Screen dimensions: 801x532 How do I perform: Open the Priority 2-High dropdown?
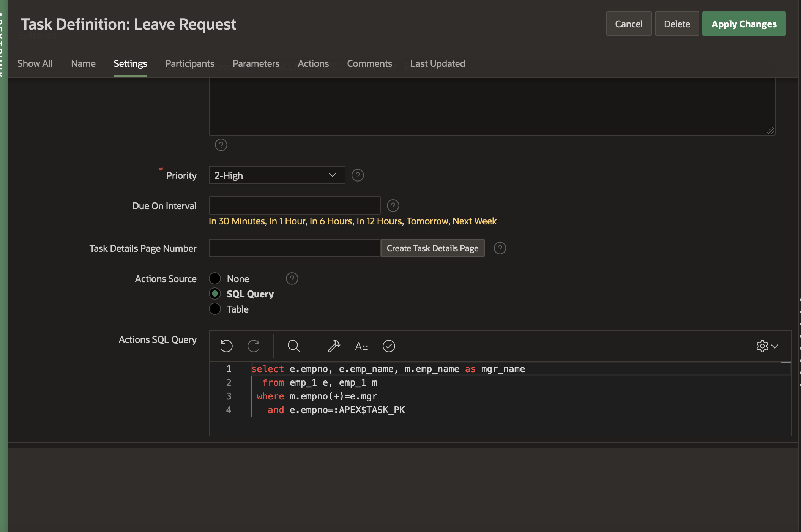(x=277, y=175)
